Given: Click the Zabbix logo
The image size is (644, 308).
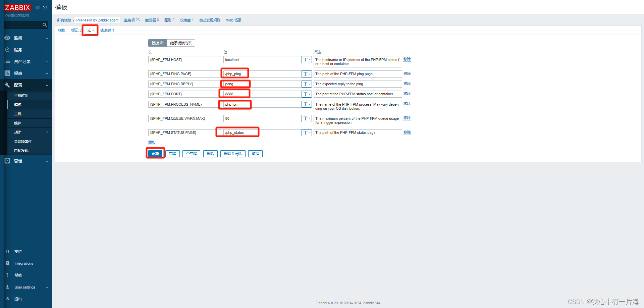Looking at the screenshot, I should (17, 7).
